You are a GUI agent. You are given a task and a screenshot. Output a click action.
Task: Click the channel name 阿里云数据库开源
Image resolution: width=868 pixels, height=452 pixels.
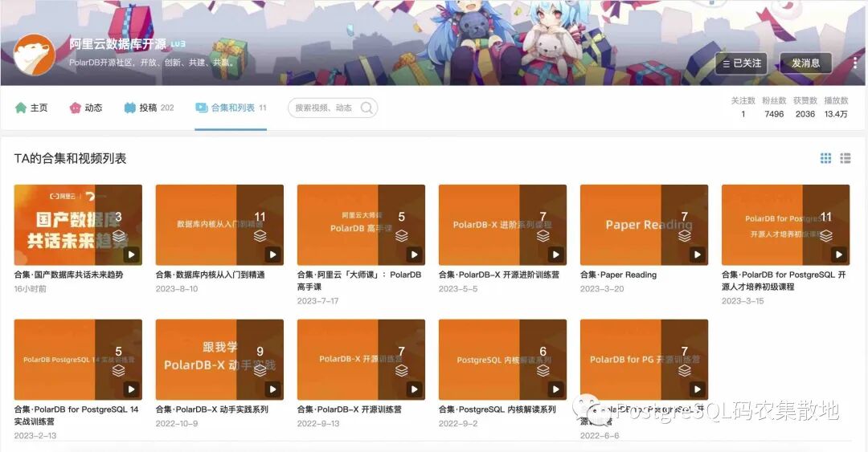117,44
